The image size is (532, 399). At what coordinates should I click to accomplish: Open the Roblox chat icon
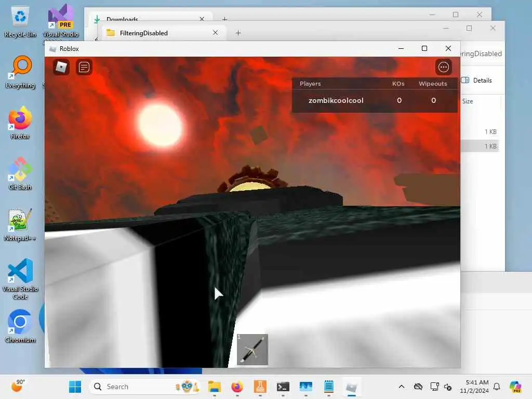(x=84, y=67)
